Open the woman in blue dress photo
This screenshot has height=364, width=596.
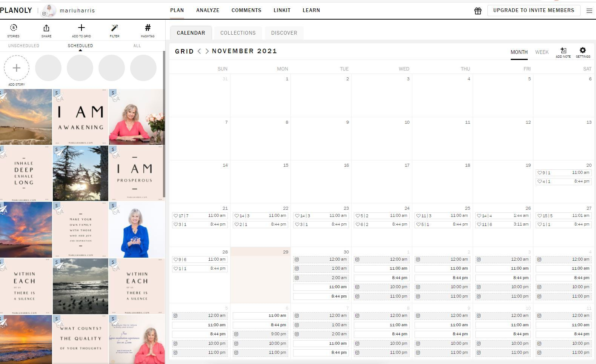[x=137, y=230]
